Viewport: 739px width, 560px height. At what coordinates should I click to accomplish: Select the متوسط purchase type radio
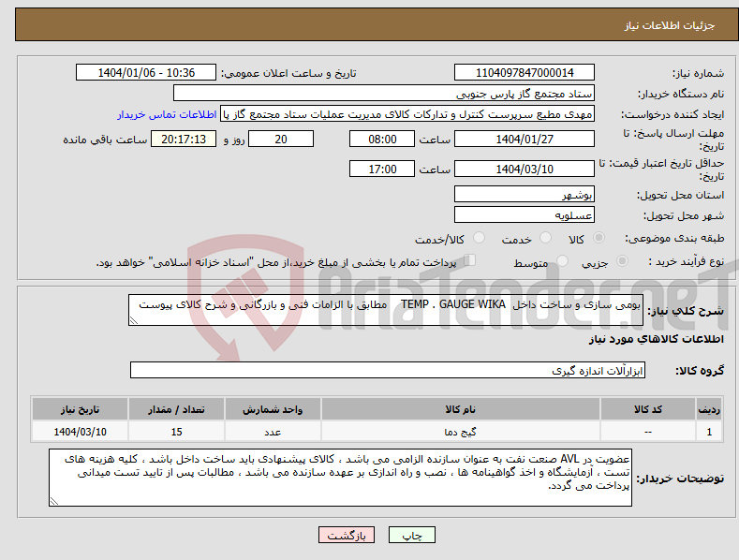click(x=562, y=260)
